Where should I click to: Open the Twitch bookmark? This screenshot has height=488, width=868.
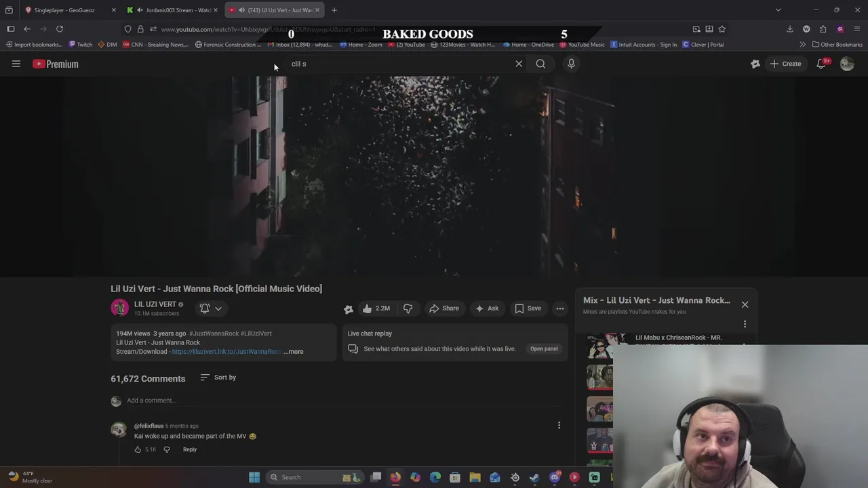tap(80, 45)
